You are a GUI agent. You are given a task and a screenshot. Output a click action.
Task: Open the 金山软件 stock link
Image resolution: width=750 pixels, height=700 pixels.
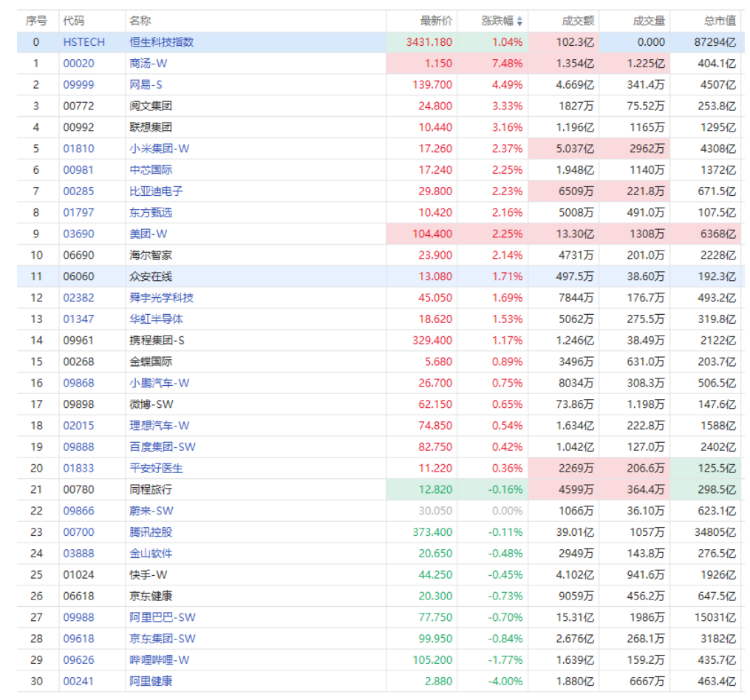[x=151, y=554]
